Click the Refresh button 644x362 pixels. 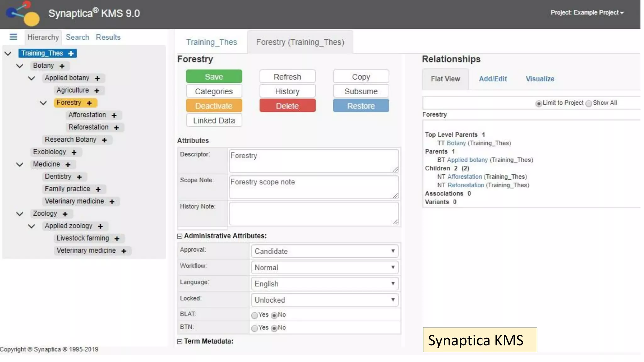pos(287,77)
